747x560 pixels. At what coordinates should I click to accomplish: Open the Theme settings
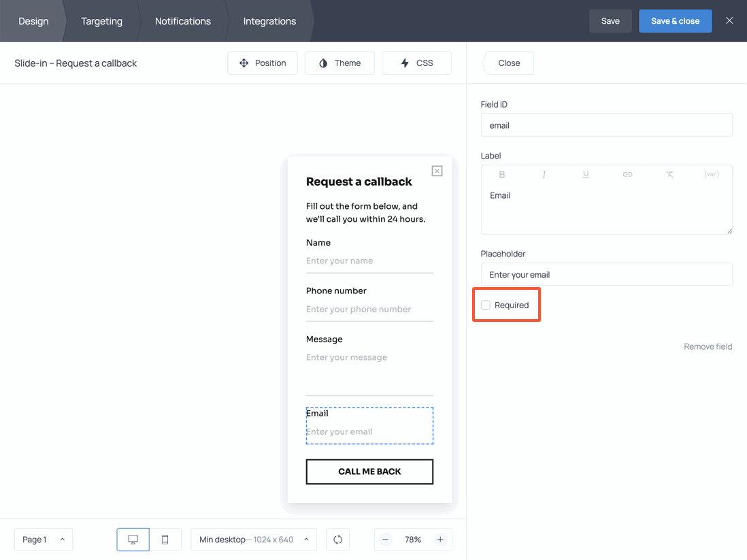tap(339, 63)
